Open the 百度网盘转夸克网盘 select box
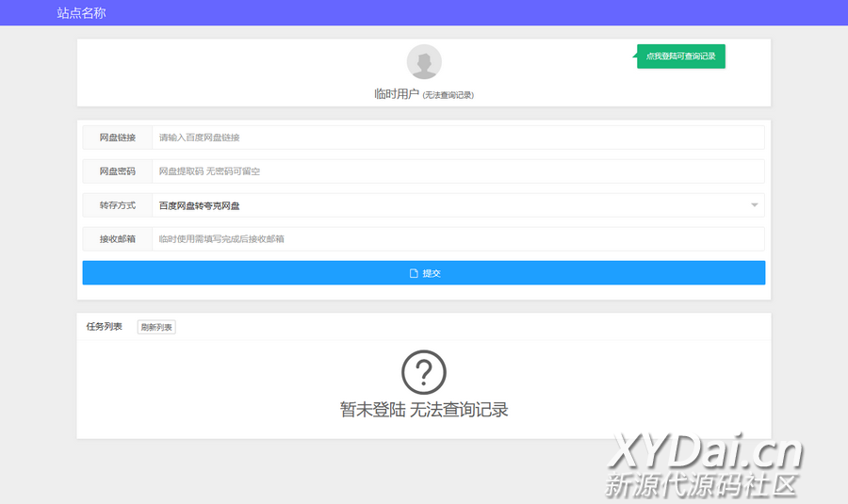Screen dimensions: 848x504 (452, 205)
